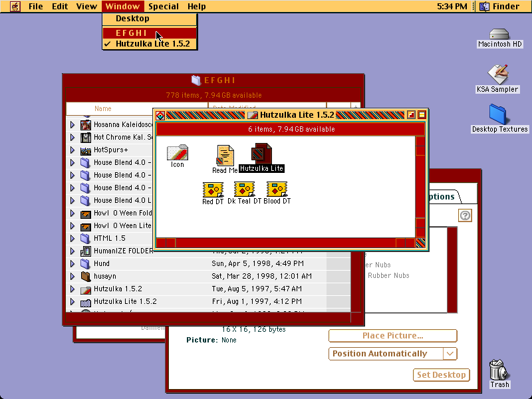Expand the Hutzulka 1.5.2 disclosure triangle
The height and width of the screenshot is (399, 532).
tap(72, 289)
